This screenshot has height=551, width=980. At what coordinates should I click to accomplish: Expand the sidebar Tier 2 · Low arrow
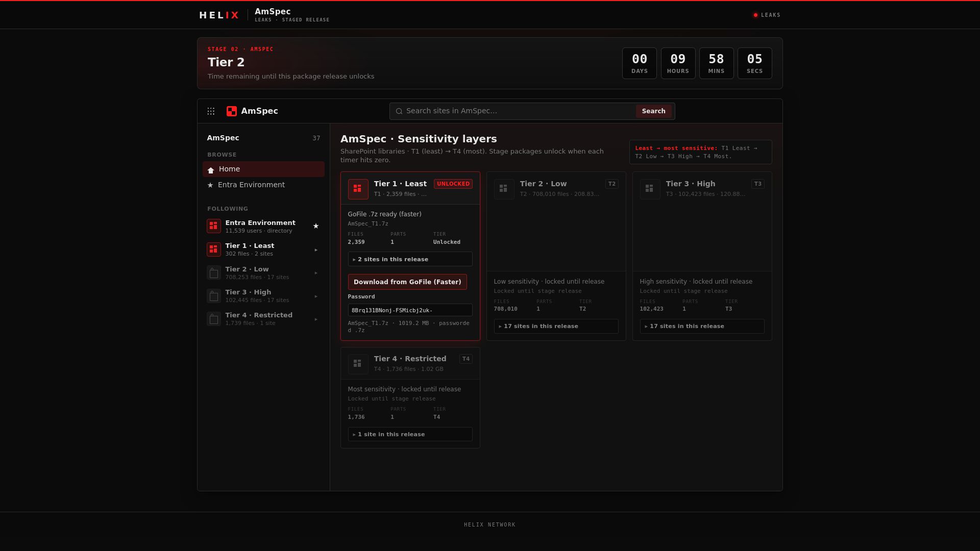(316, 273)
